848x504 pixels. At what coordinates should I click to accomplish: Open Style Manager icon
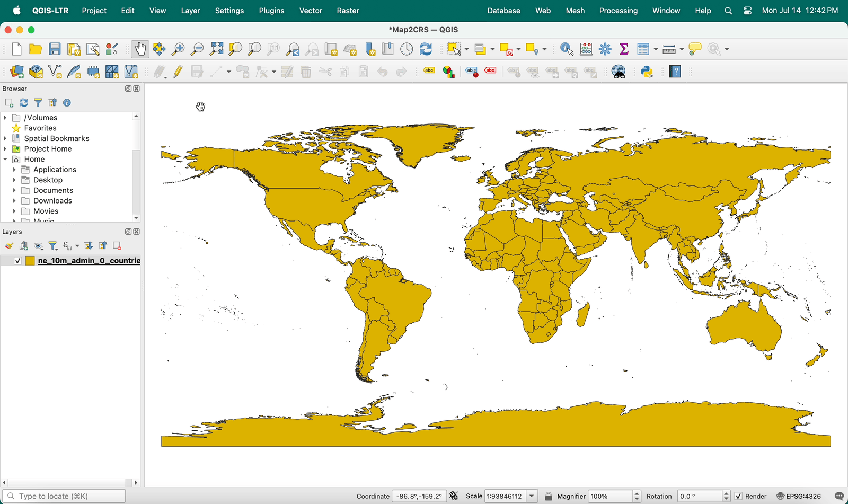pyautogui.click(x=112, y=49)
